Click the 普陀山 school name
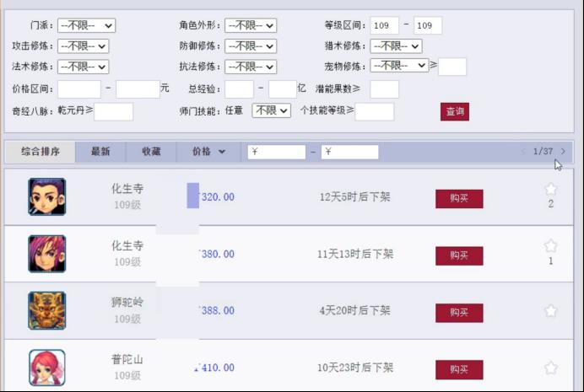Image resolution: width=584 pixels, height=392 pixels. click(127, 360)
